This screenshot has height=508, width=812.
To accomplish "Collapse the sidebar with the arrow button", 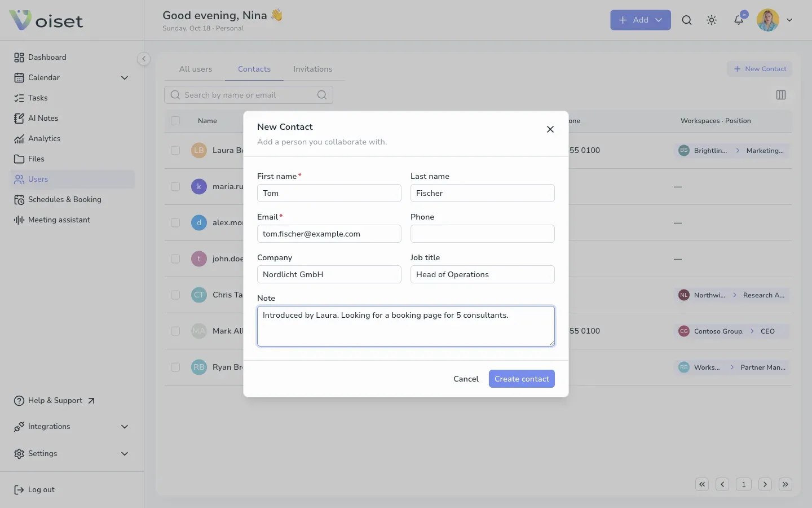I will point(144,58).
